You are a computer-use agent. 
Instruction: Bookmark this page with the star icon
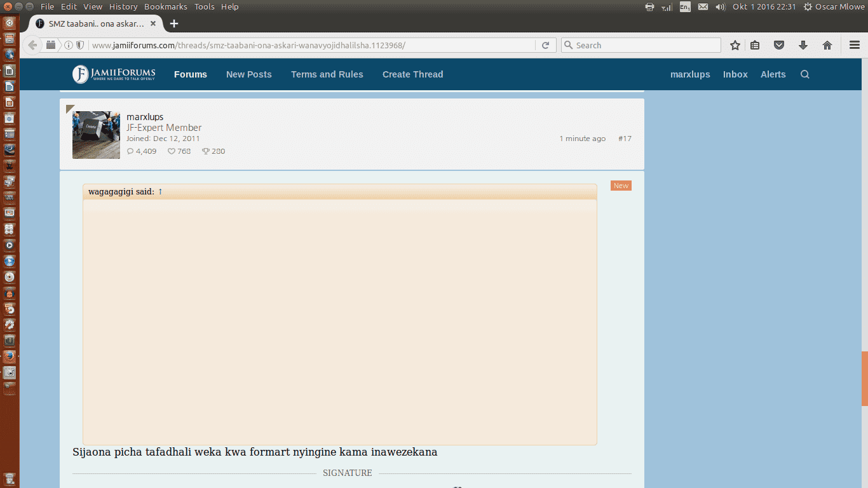click(735, 45)
